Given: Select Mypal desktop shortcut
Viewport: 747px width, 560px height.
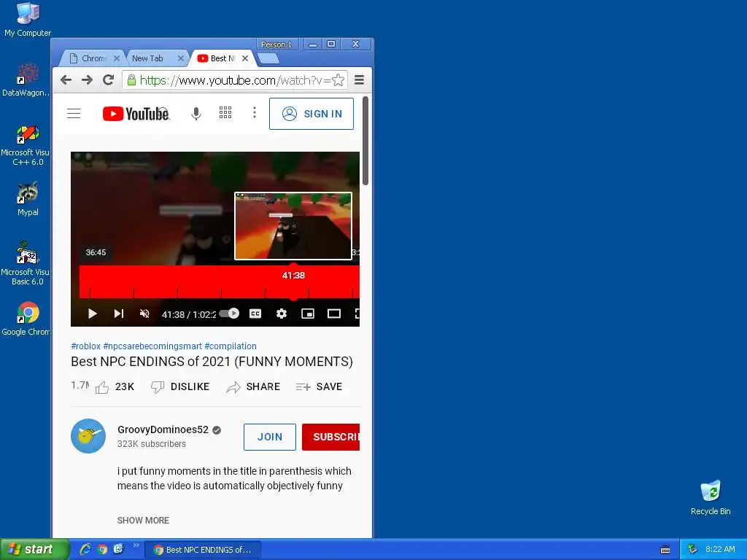Looking at the screenshot, I should click(x=28, y=199).
